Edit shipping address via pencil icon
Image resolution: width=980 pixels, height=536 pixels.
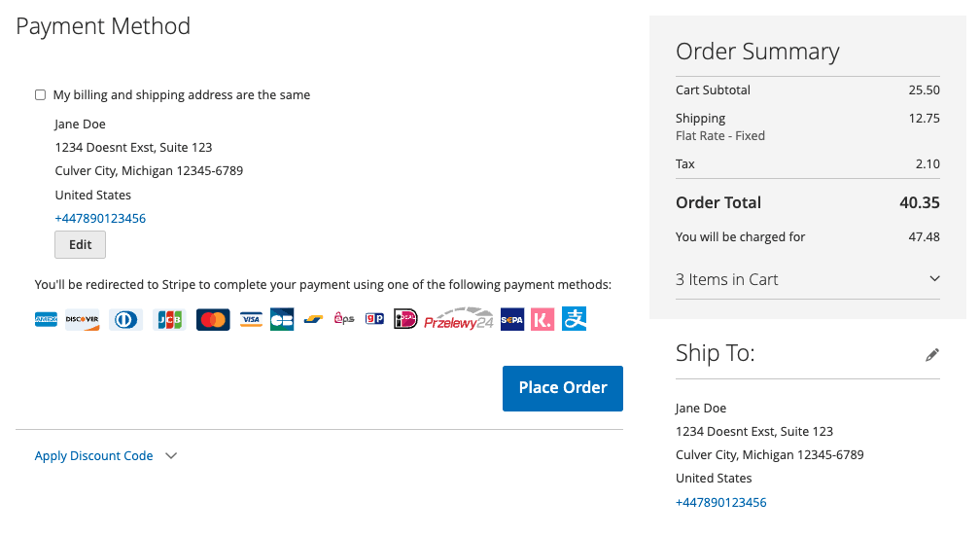[x=931, y=355]
